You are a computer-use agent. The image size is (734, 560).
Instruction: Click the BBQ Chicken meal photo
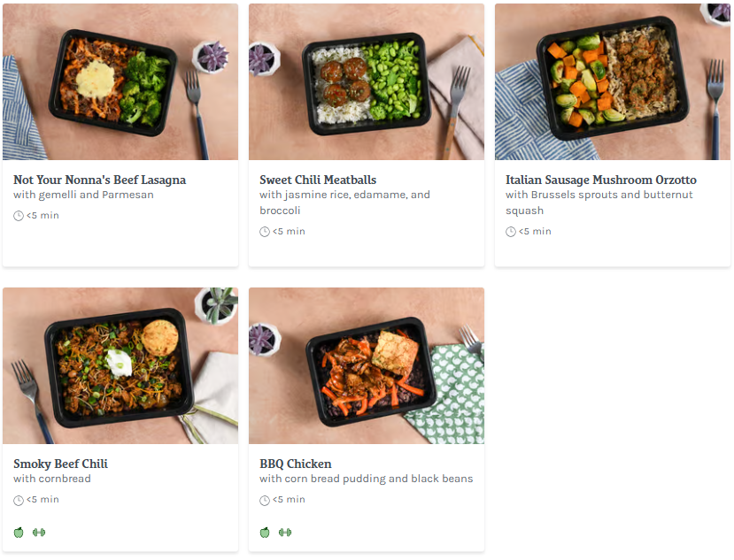click(367, 366)
